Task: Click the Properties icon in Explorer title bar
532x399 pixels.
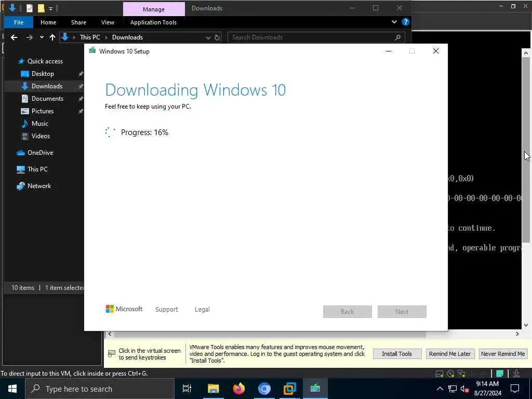Action: [x=30, y=8]
